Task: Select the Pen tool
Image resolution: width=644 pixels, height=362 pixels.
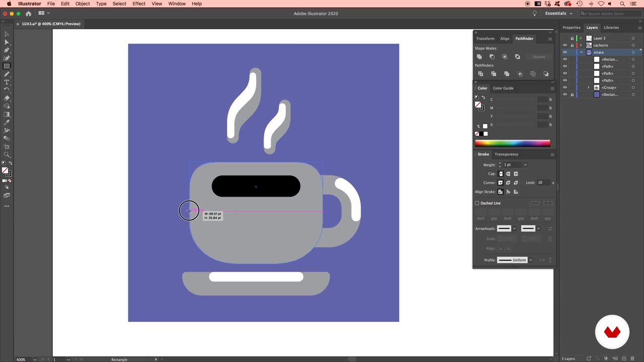Action: (7, 50)
